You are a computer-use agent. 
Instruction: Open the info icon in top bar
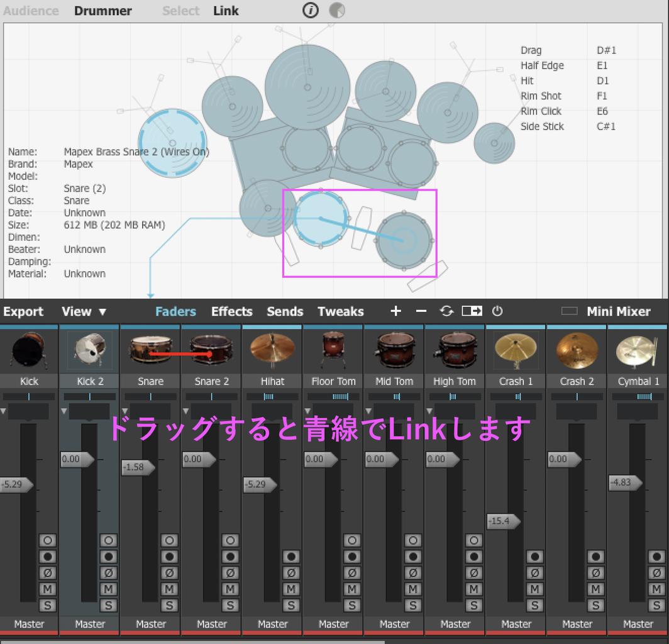(310, 10)
